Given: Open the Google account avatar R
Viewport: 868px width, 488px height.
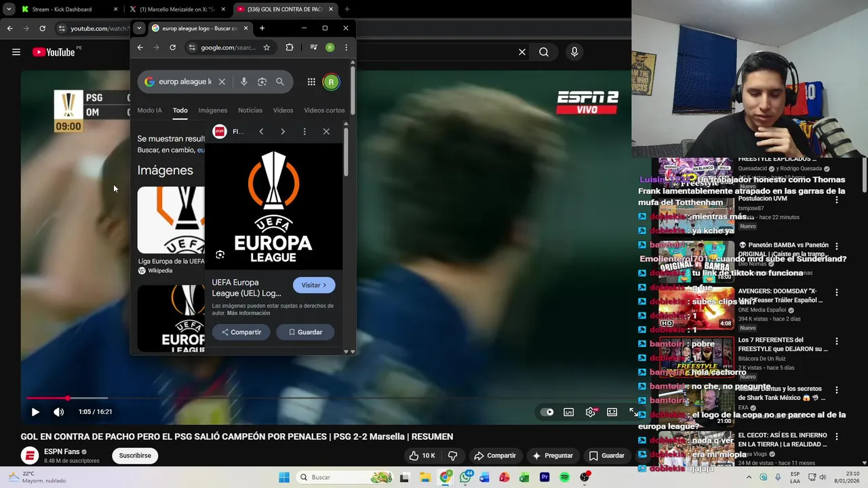Looking at the screenshot, I should 331,82.
